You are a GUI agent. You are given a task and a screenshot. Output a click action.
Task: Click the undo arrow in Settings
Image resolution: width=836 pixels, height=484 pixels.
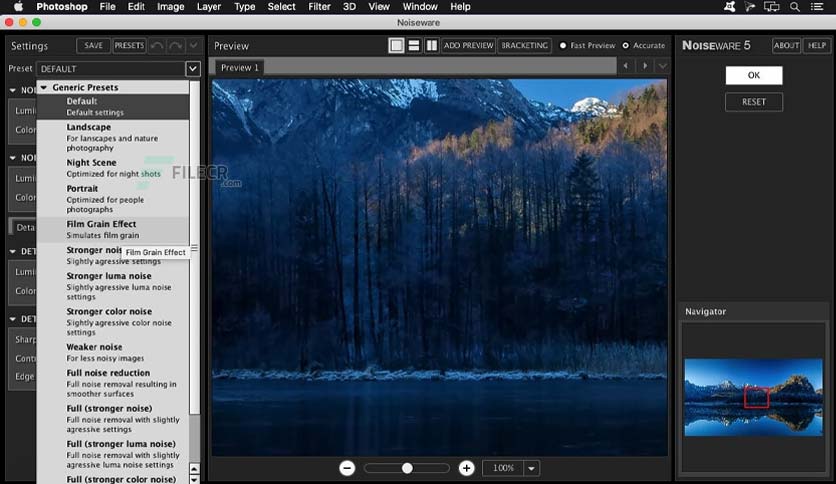(x=157, y=46)
